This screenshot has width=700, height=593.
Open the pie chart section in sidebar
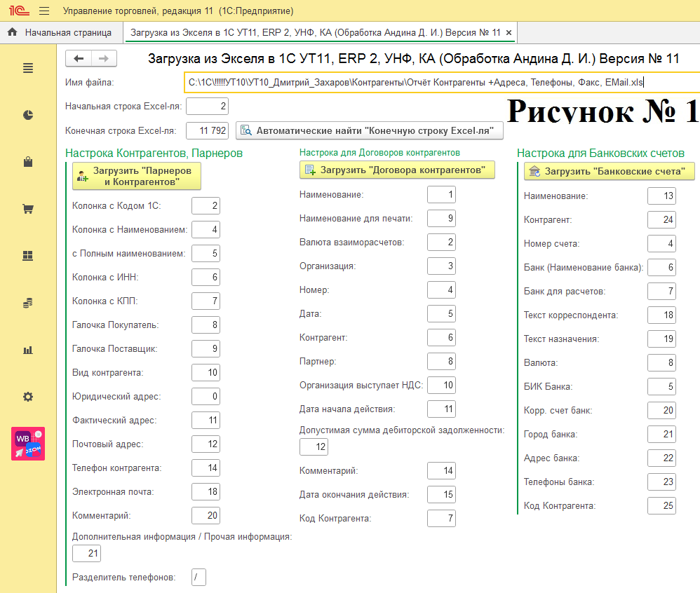(x=27, y=115)
